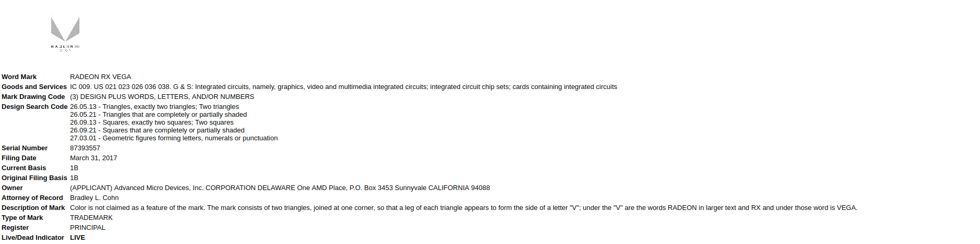Click serial number 87393557
Screen dimensions: 980x244
click(x=85, y=148)
